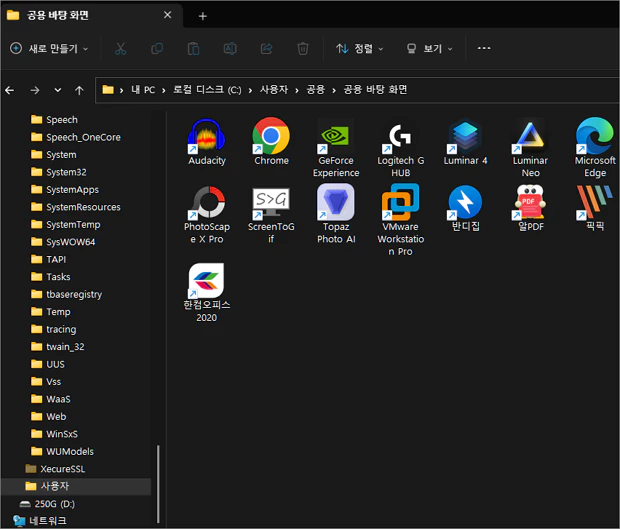
Task: Select System32 folder in tree
Action: [x=59, y=172]
